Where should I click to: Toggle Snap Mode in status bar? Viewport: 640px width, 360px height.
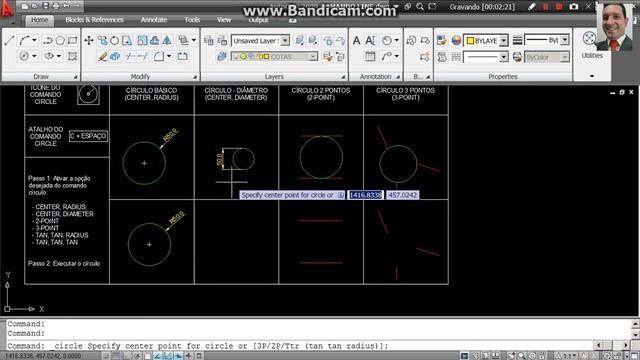pyautogui.click(x=106, y=356)
